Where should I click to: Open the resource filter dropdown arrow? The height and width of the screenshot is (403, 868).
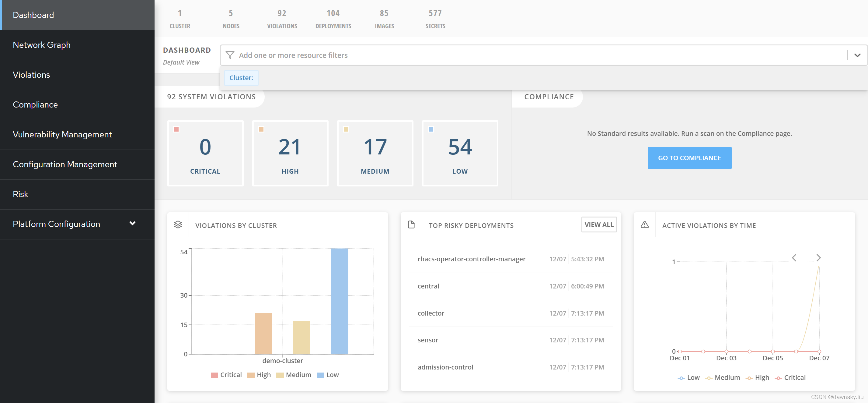tap(858, 55)
